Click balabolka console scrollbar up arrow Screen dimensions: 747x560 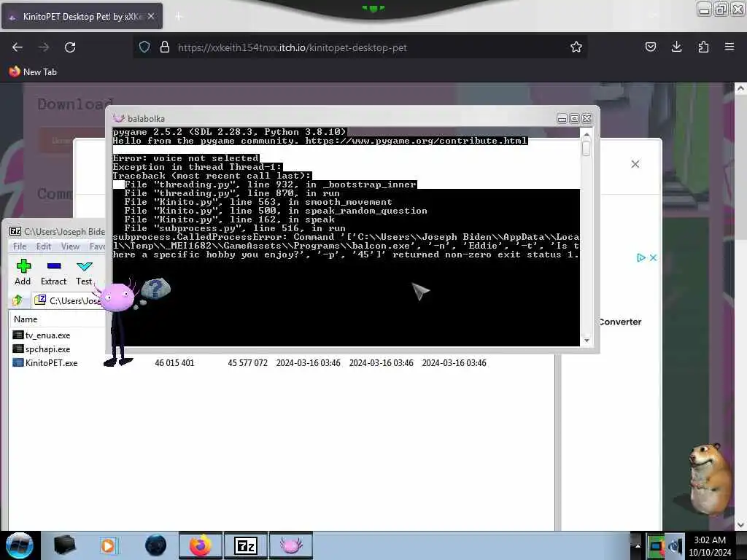tap(587, 135)
